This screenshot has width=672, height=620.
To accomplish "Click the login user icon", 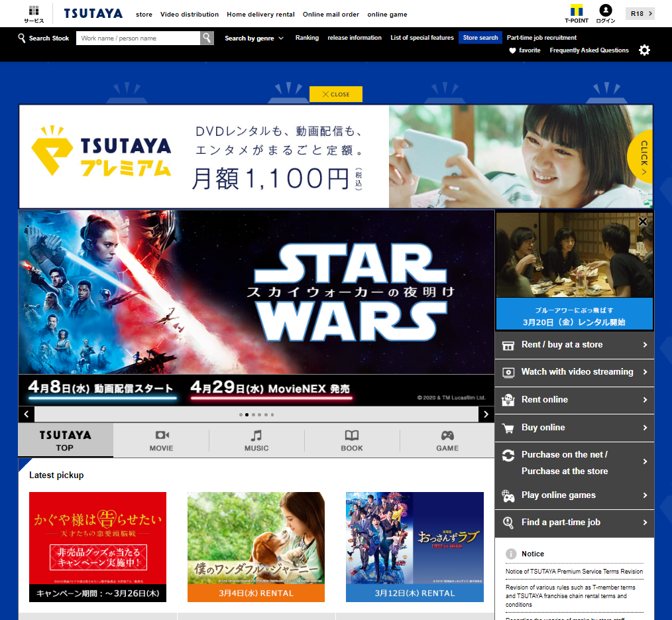I will (x=606, y=14).
